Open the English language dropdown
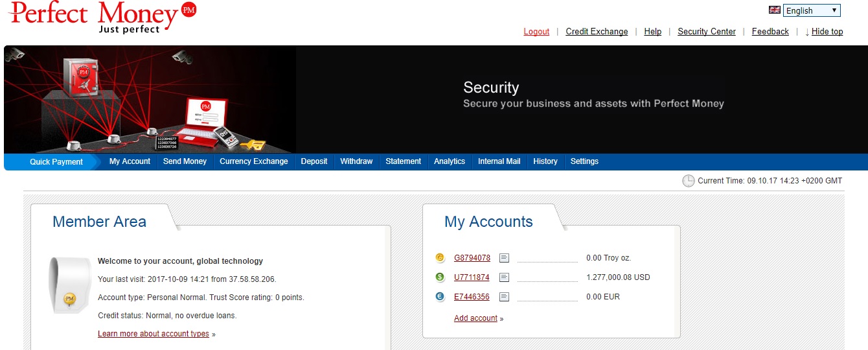This screenshot has width=868, height=350. pos(812,10)
